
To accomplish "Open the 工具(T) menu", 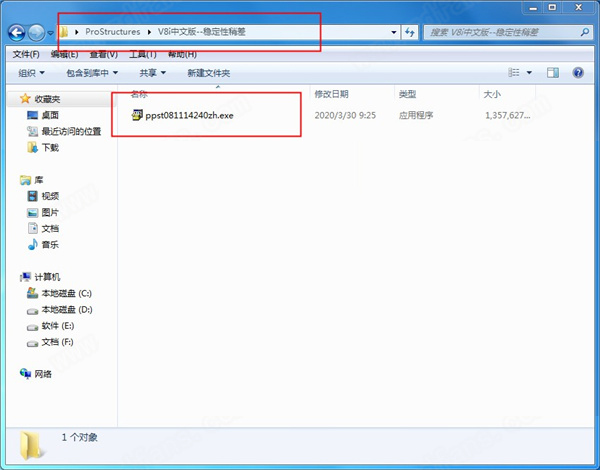I will tap(142, 54).
